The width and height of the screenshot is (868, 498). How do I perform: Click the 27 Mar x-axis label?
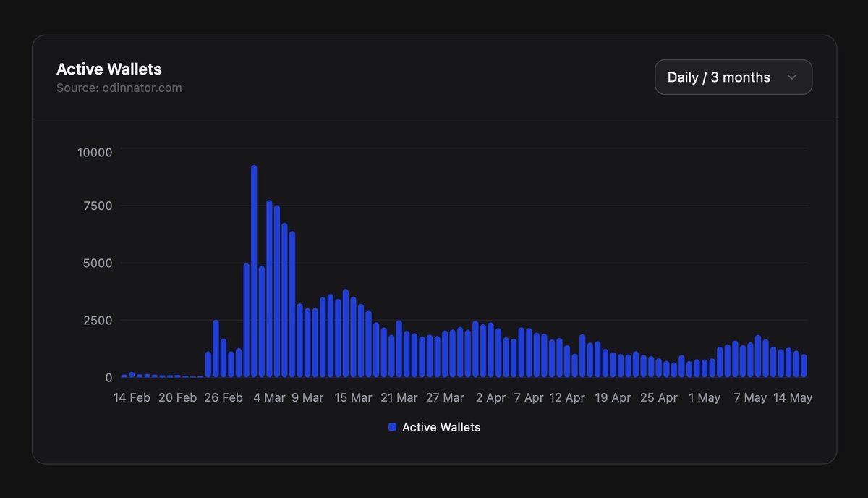445,397
